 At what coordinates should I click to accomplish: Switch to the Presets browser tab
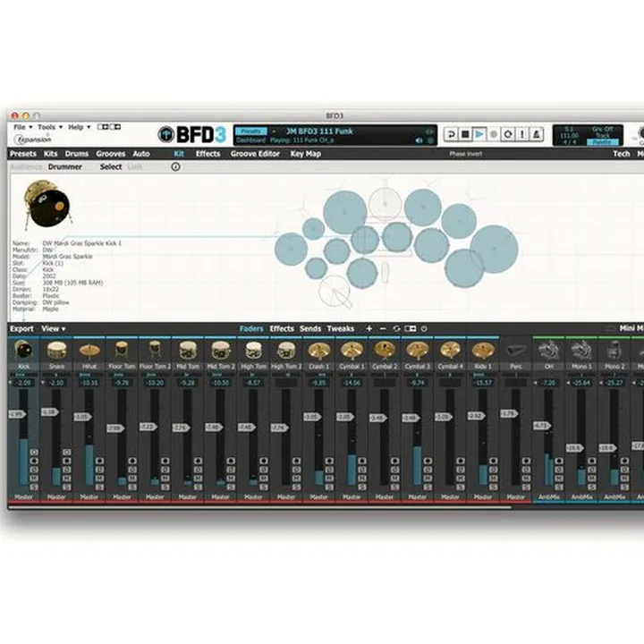(x=23, y=154)
